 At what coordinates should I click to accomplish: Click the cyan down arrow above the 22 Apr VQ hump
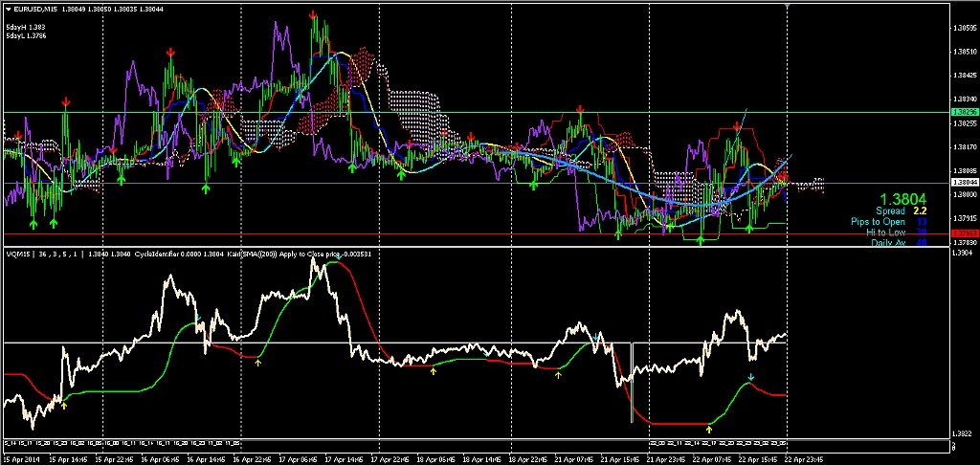[751, 378]
